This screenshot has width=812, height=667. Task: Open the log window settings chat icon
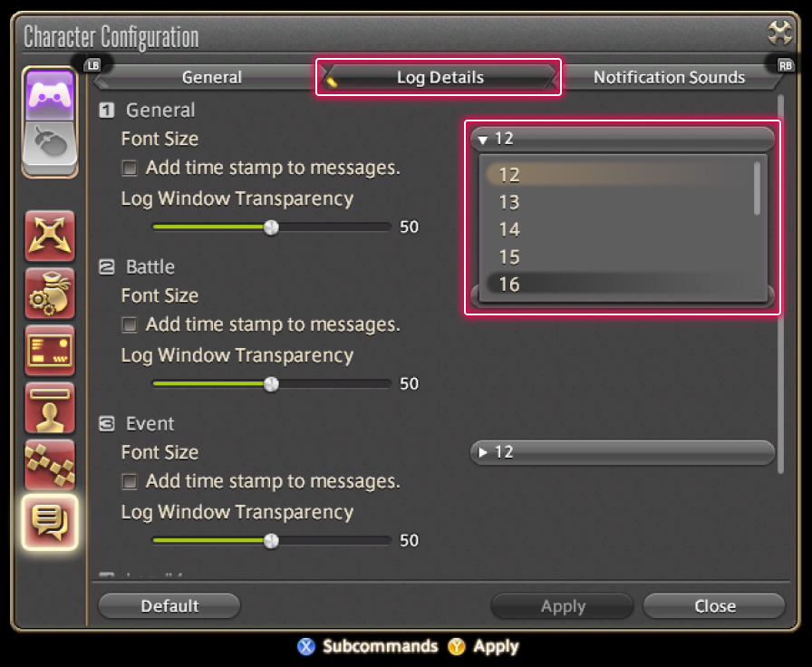50,522
